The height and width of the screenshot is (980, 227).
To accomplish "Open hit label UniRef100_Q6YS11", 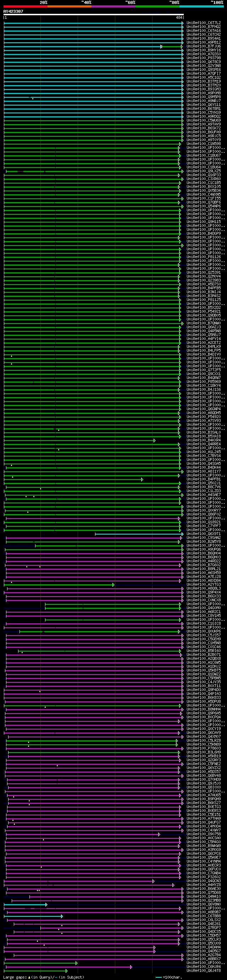I will (203, 105).
